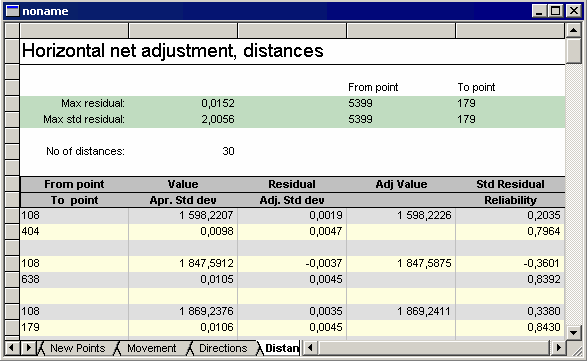
Task: Click the vertical scrollbar up arrow
Action: [x=574, y=30]
